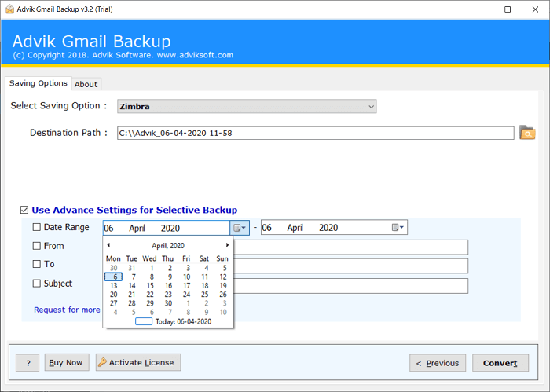Screen dimensions: 550x392
Task: Click the To filter text field
Action: click(x=350, y=266)
